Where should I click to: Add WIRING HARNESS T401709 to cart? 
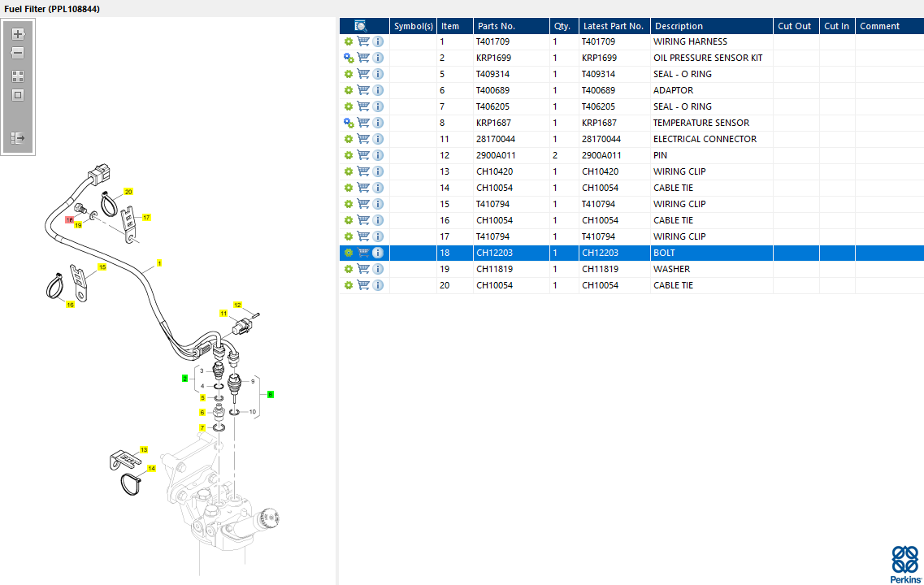pos(363,41)
